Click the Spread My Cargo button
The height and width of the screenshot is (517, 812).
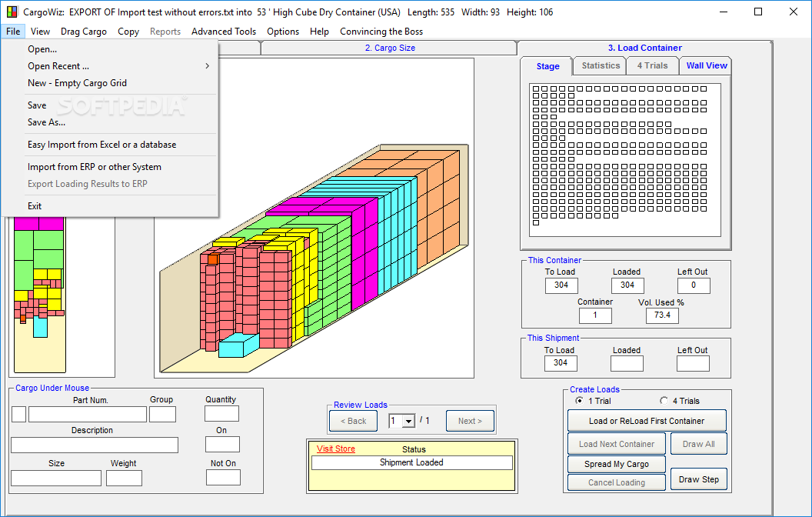pos(616,464)
